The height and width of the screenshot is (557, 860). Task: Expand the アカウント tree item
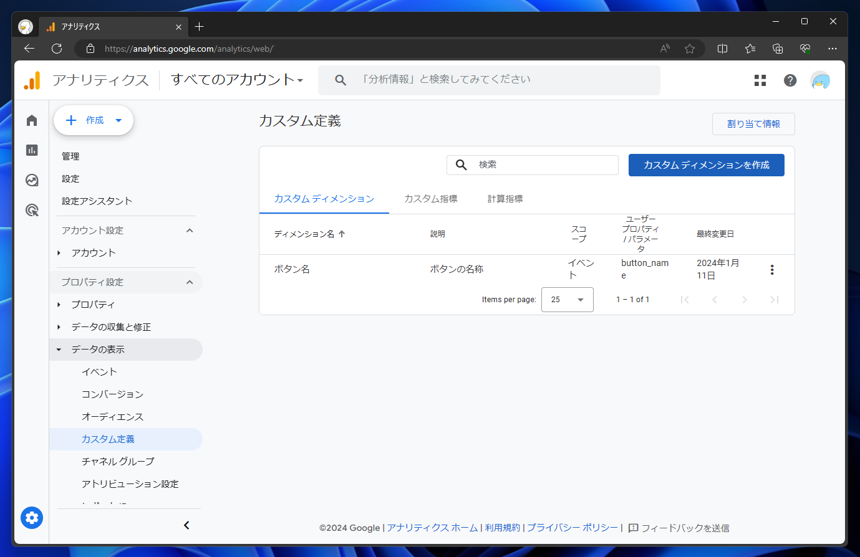point(59,253)
